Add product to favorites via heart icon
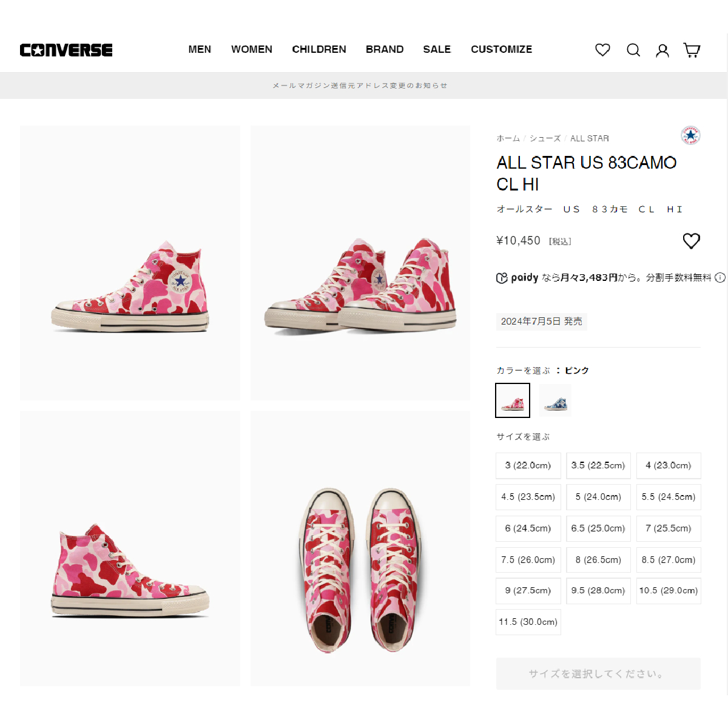Screen dimensions: 728x728 click(x=692, y=240)
